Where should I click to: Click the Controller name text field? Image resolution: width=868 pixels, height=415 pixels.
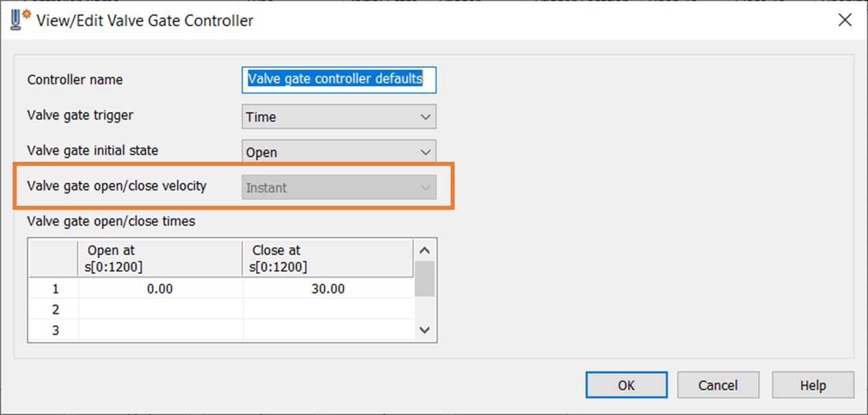[339, 79]
